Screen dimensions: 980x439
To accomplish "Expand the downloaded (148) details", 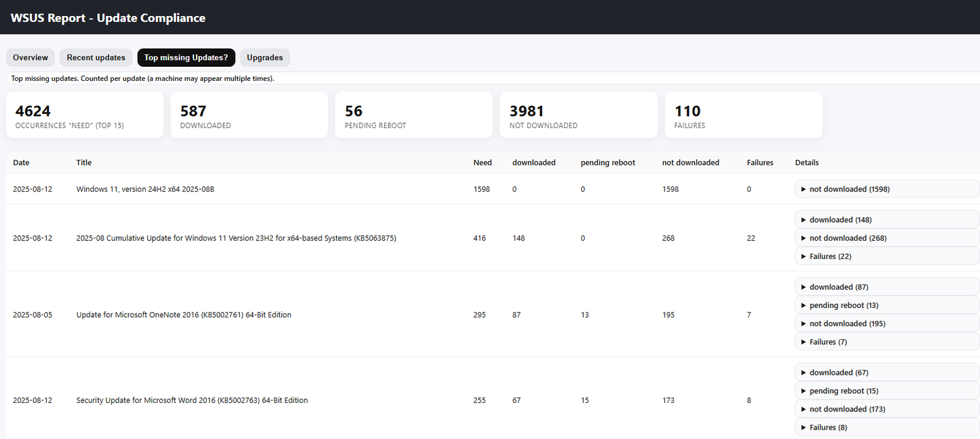I will [840, 220].
